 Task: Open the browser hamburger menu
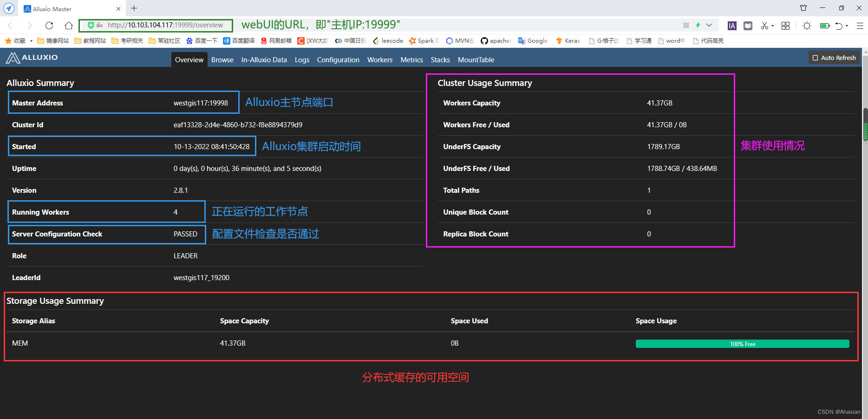click(860, 26)
